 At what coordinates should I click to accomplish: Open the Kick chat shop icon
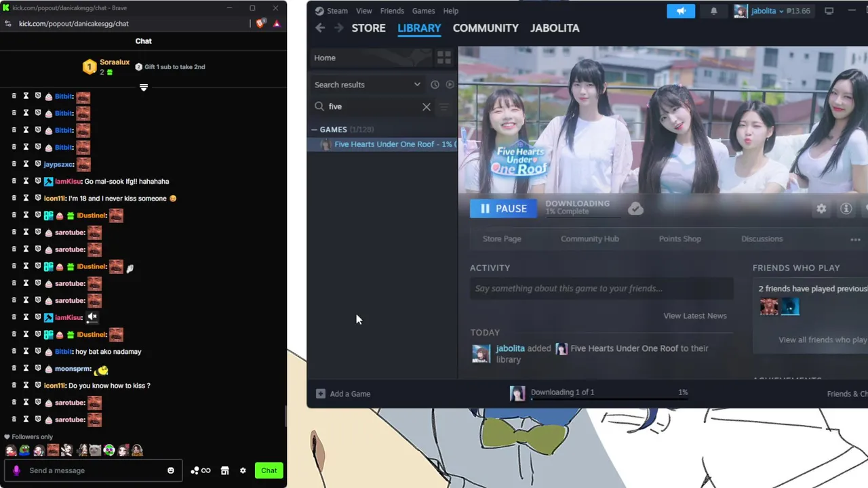point(225,470)
